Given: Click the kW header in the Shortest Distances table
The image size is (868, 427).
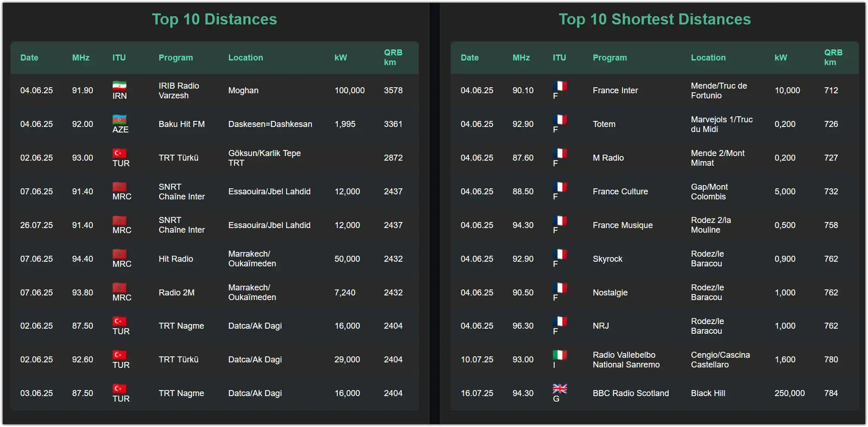Looking at the screenshot, I should 780,58.
